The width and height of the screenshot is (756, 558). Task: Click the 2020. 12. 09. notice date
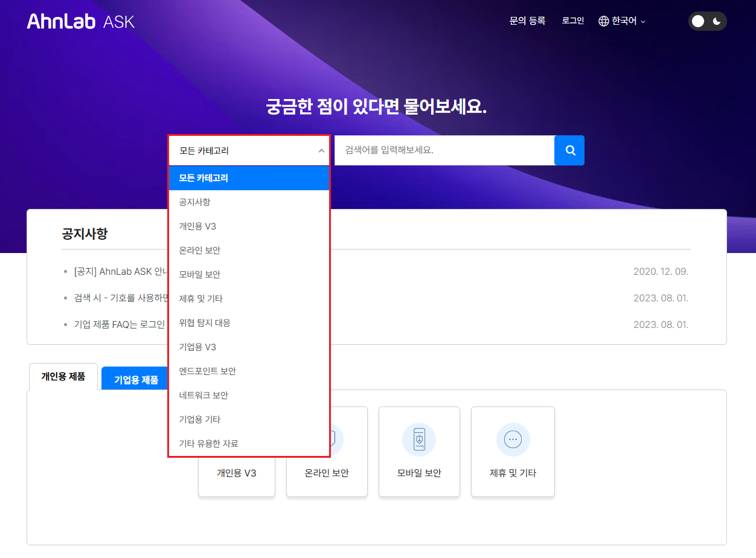tap(661, 272)
